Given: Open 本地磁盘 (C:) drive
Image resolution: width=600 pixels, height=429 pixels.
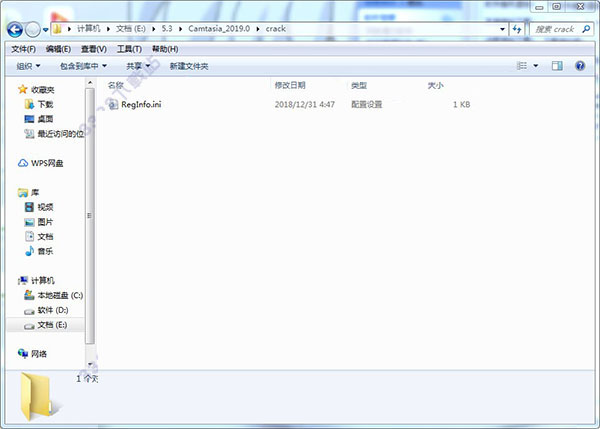Looking at the screenshot, I should click(60, 295).
